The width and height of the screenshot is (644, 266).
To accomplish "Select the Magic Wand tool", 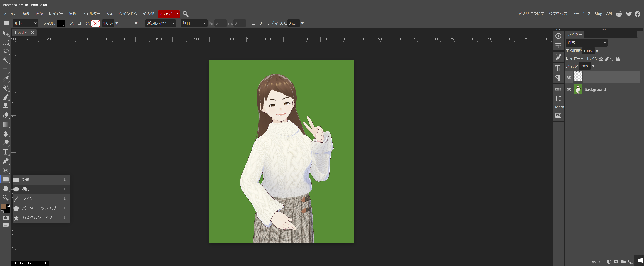I will 6,60.
